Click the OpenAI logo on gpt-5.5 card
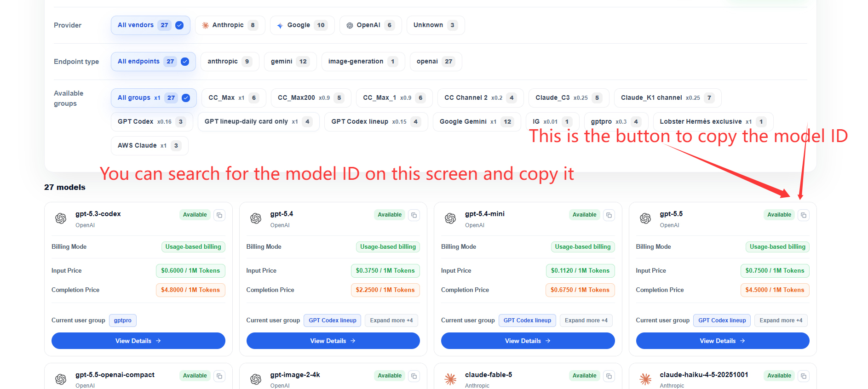 click(645, 218)
